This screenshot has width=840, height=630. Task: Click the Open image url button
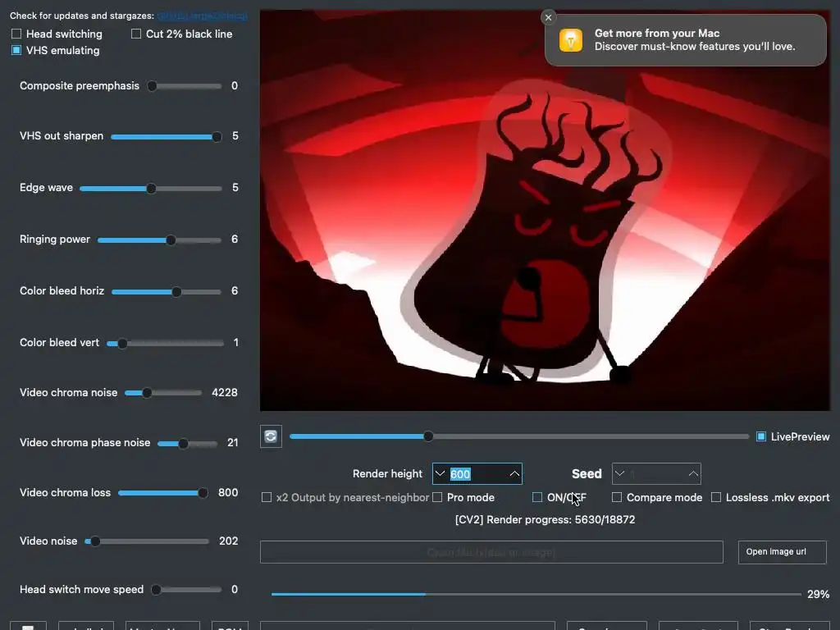click(x=782, y=552)
